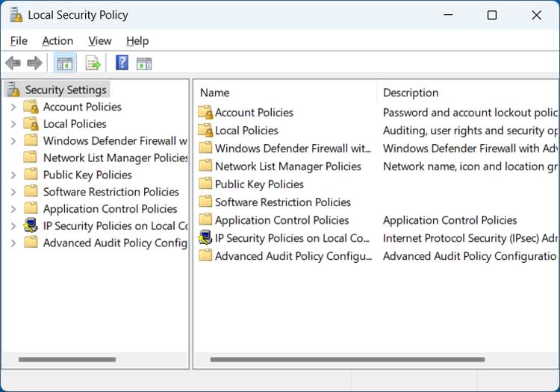Select Network List Manager Policies in tree
This screenshot has height=392, width=560.
click(x=116, y=158)
